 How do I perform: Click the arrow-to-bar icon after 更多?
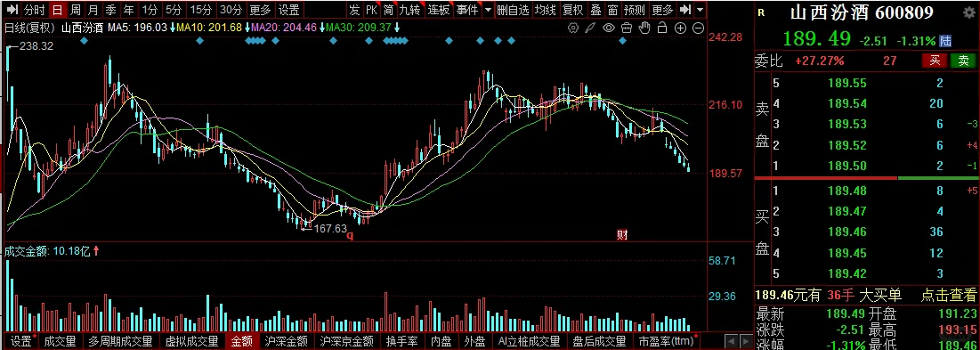(x=685, y=10)
